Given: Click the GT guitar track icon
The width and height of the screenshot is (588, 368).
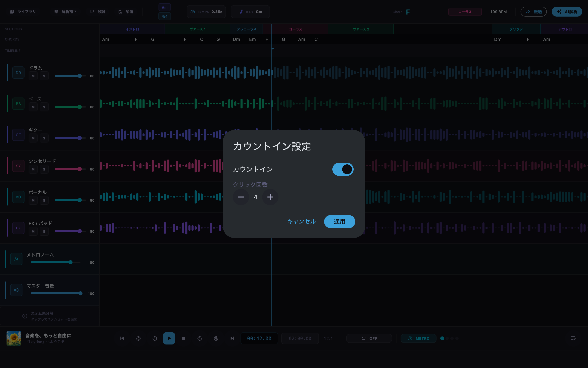Looking at the screenshot, I should (x=18, y=135).
